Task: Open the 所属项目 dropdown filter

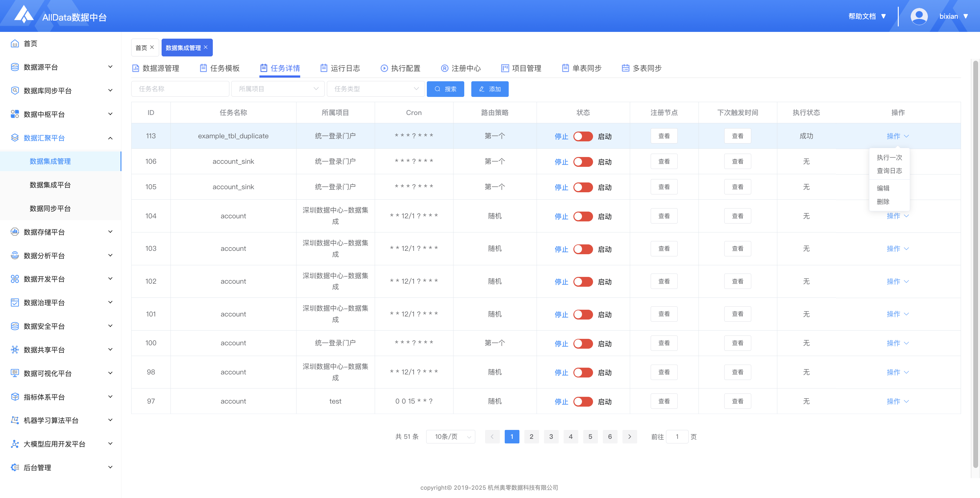Action: pos(278,89)
